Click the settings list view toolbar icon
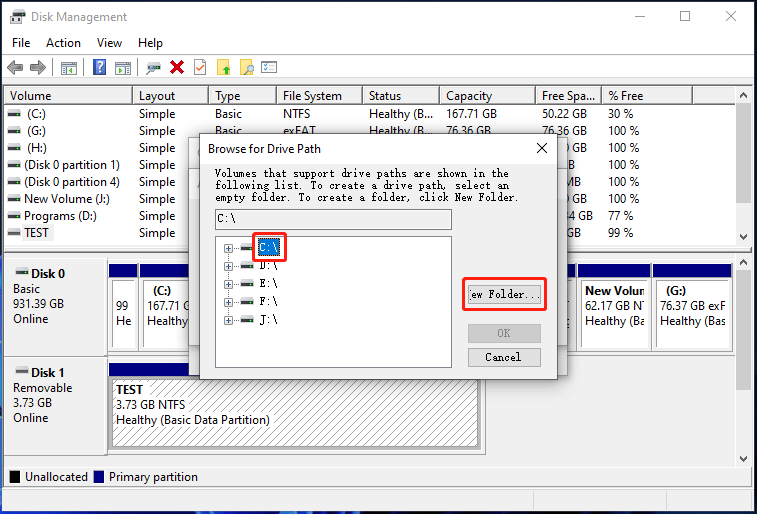The width and height of the screenshot is (757, 514). (x=269, y=67)
